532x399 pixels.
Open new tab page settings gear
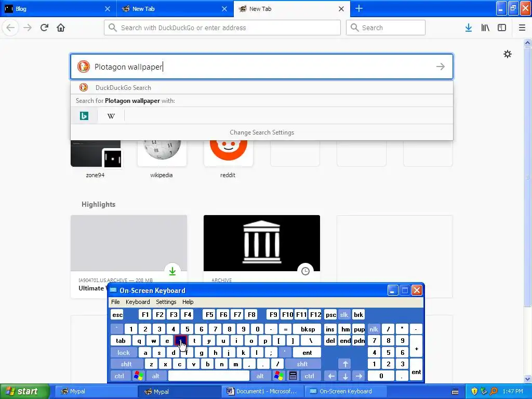[x=508, y=54]
